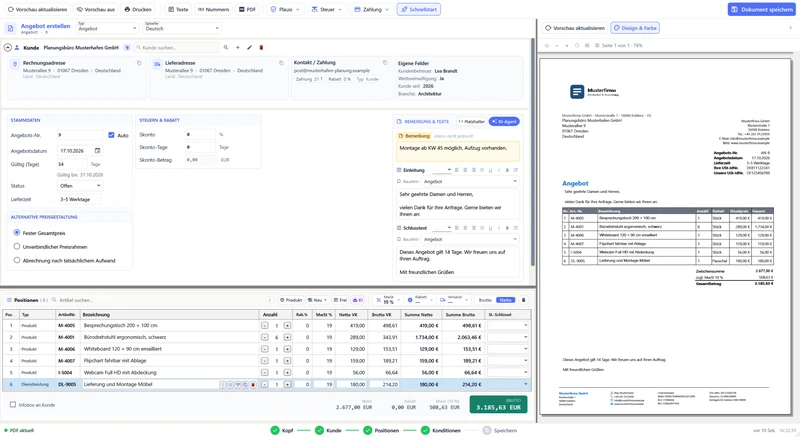Collapse the Kunde section
This screenshot has width=800, height=437.
8,47
